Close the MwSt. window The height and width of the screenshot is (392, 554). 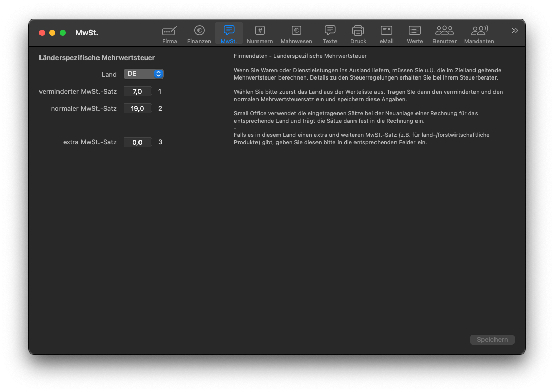click(42, 33)
